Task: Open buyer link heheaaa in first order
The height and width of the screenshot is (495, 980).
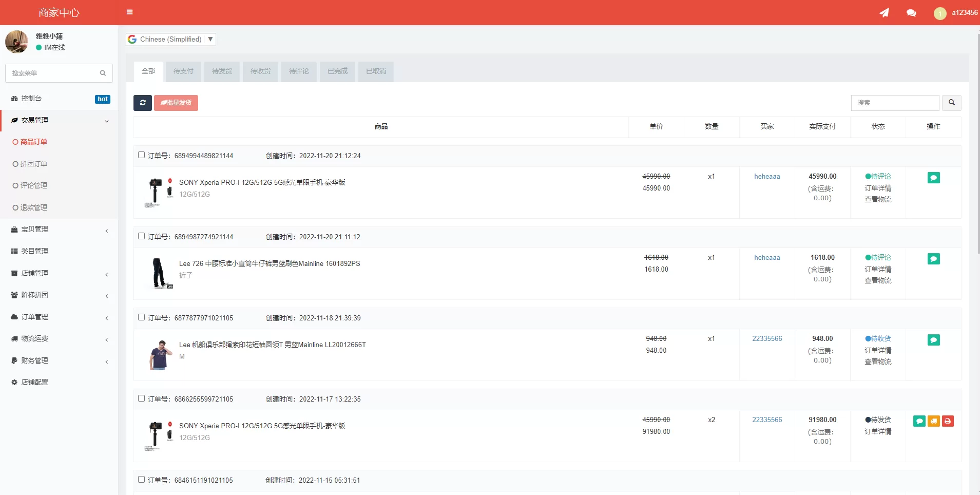Action: (x=766, y=177)
